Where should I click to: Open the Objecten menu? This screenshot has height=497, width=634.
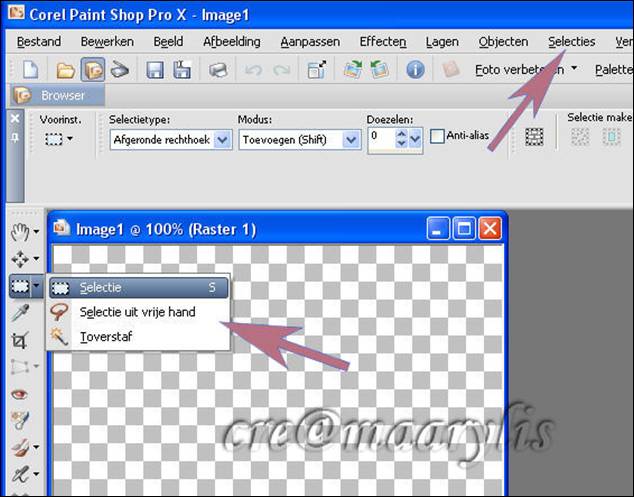coord(503,42)
